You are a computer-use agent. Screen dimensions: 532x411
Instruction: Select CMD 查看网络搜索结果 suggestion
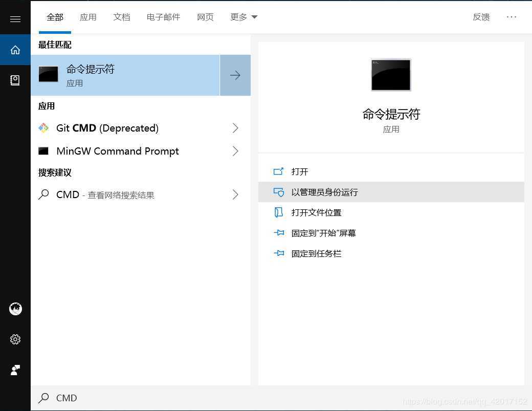pyautogui.click(x=141, y=194)
